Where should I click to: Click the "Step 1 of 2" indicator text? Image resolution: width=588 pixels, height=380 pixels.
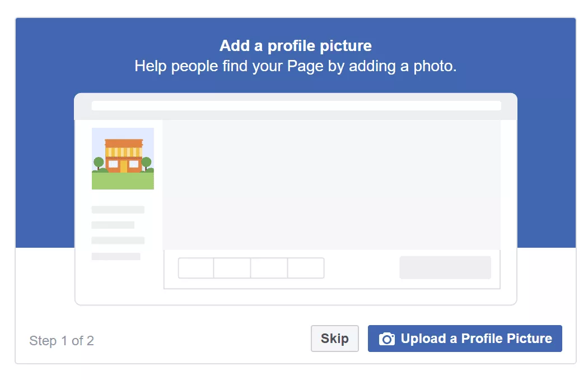tap(62, 341)
